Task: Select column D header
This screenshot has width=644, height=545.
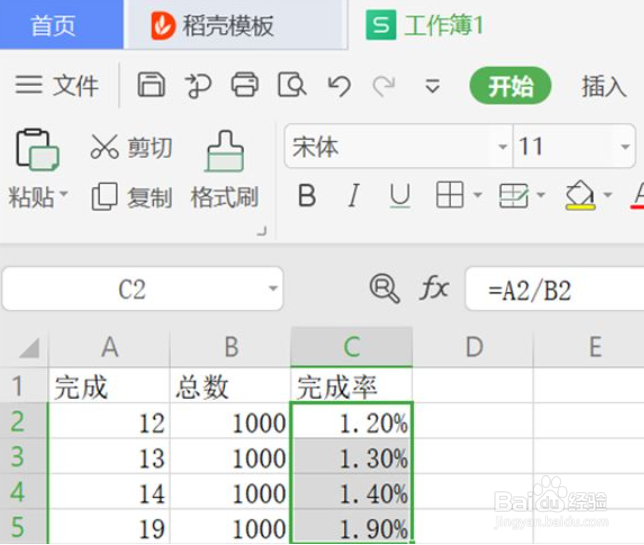Action: pyautogui.click(x=473, y=347)
